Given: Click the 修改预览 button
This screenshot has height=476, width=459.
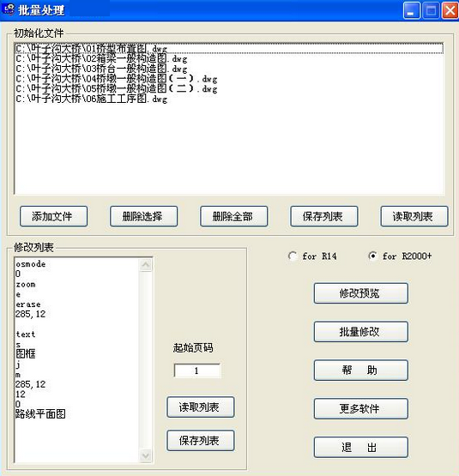Looking at the screenshot, I should pyautogui.click(x=361, y=293).
